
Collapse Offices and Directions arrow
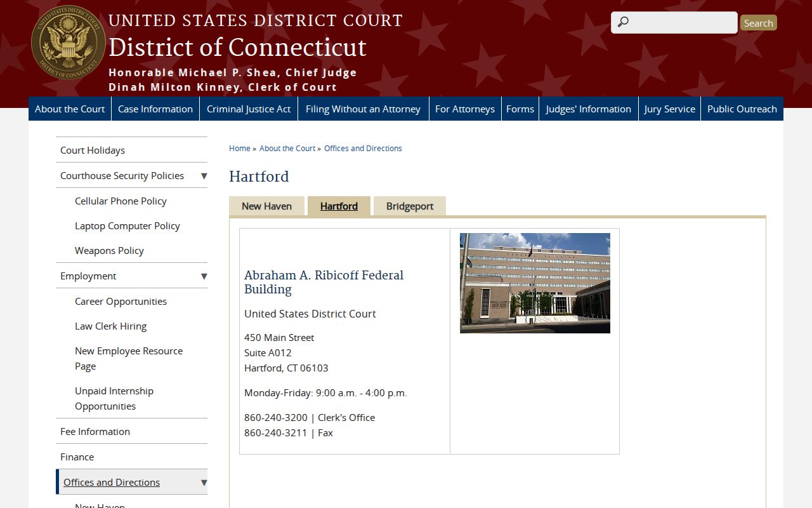tap(204, 483)
